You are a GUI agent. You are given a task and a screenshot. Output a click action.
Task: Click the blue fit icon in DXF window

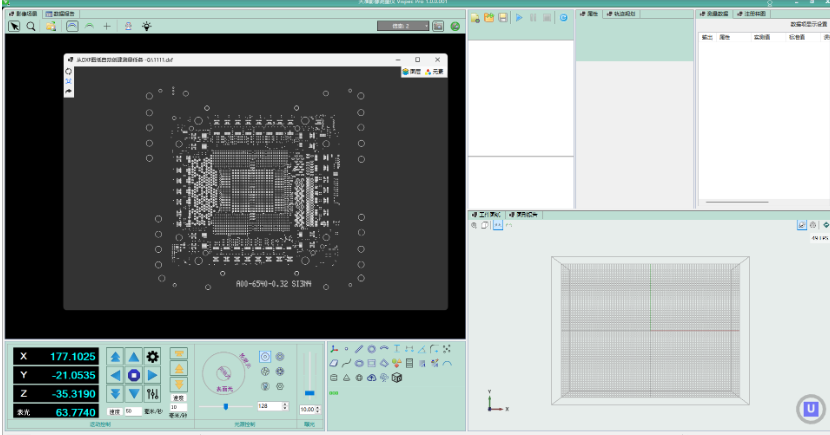pos(68,81)
